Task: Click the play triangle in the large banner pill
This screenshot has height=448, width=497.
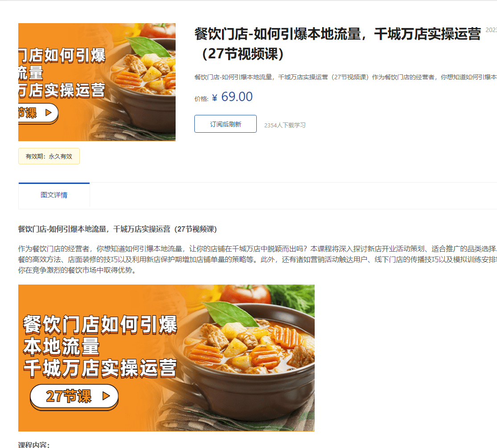Action: pyautogui.click(x=106, y=396)
